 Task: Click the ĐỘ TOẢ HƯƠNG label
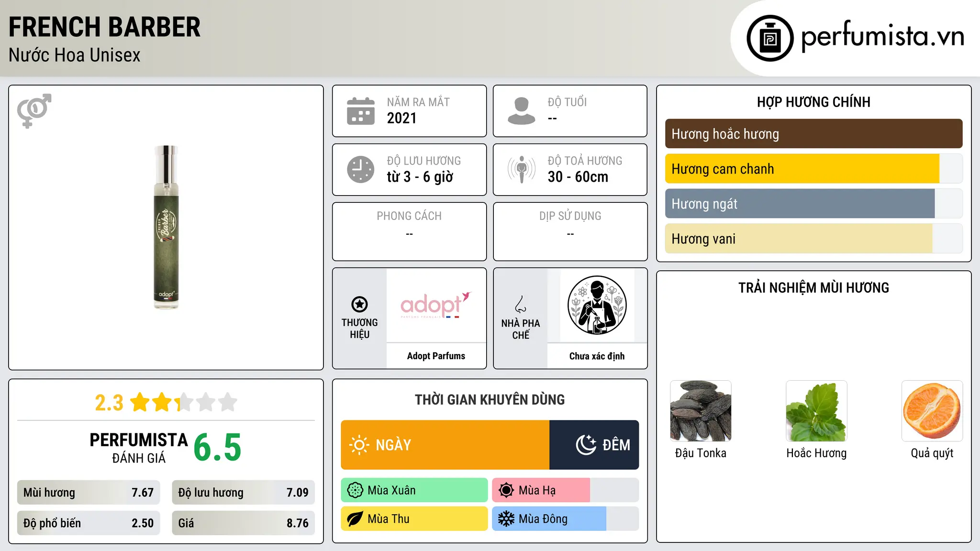pos(585,160)
